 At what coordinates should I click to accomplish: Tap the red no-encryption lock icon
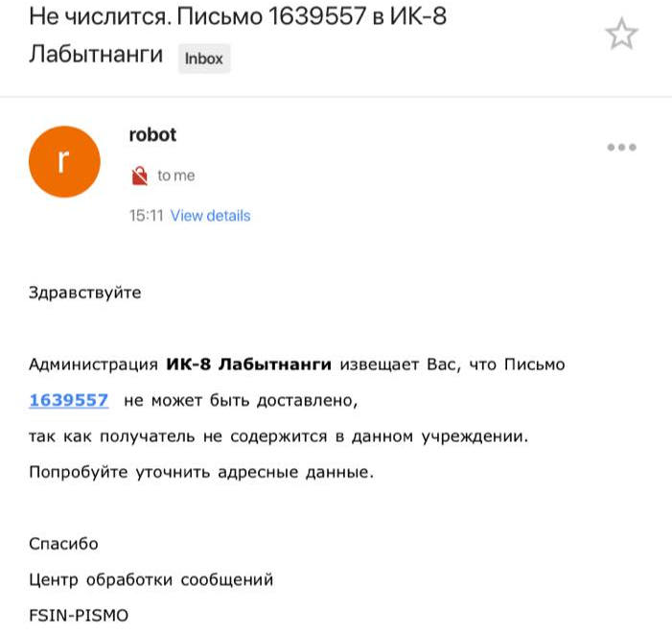coord(140,176)
